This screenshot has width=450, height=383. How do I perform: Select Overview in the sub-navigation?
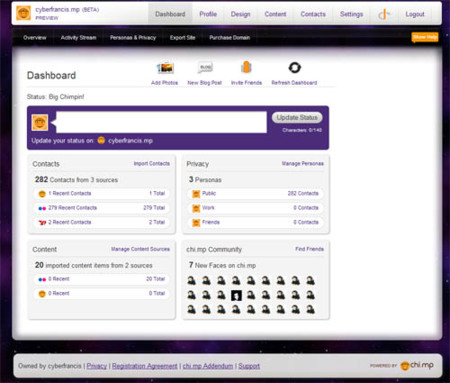[x=35, y=37]
